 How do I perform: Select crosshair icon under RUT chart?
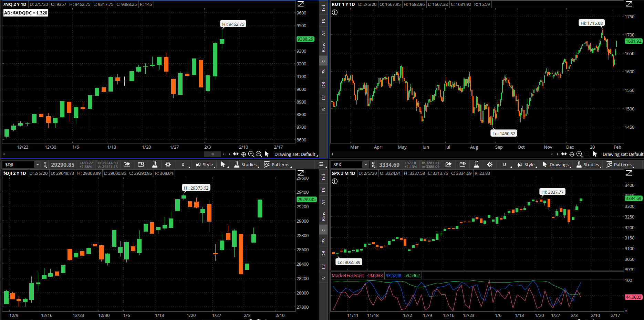click(x=572, y=154)
